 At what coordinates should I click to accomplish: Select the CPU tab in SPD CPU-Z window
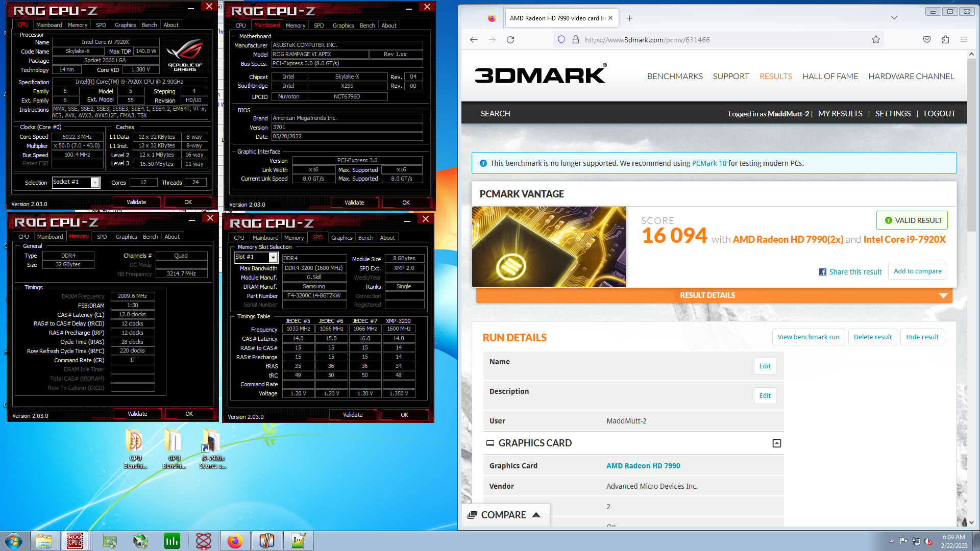coord(239,238)
